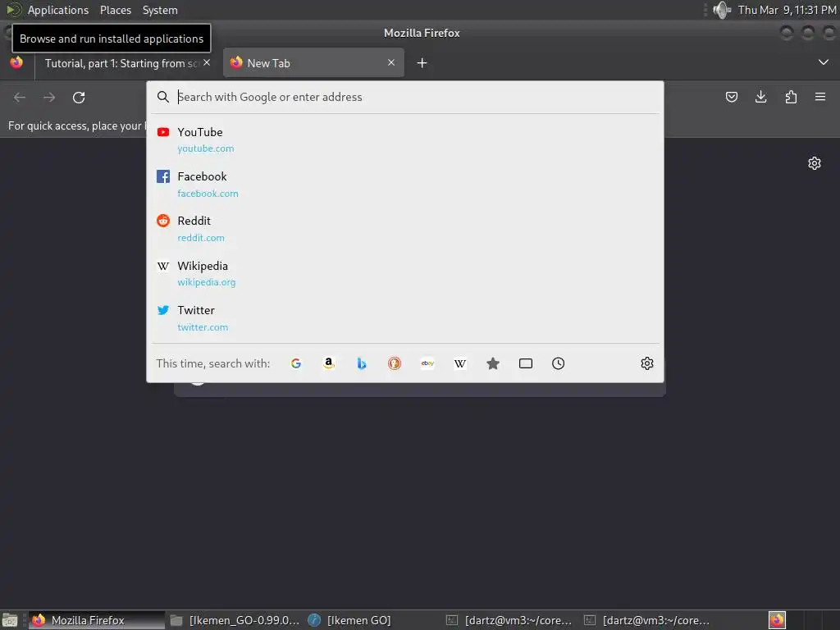Screen dimensions: 840x630
Task: Switch to Mozilla Firefox taskbar button
Action: [97, 620]
